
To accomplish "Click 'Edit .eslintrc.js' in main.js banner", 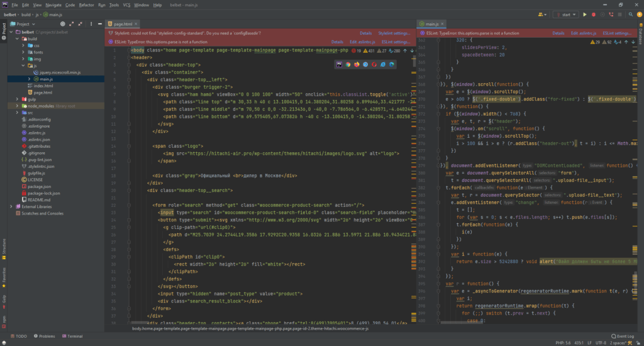I will (582, 33).
